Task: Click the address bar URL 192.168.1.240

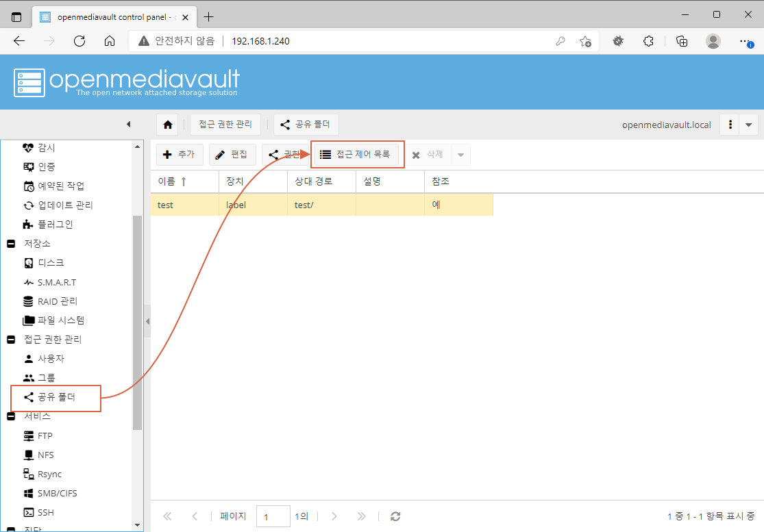Action: 260,41
